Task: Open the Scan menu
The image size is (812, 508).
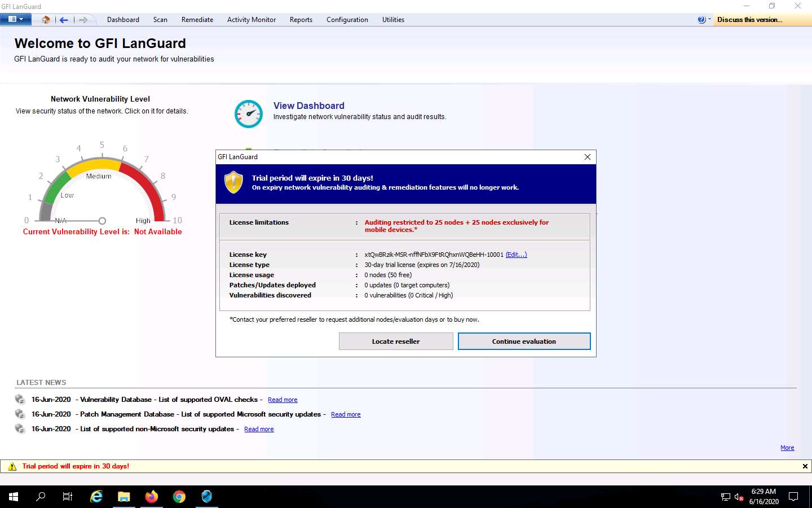Action: click(x=160, y=20)
